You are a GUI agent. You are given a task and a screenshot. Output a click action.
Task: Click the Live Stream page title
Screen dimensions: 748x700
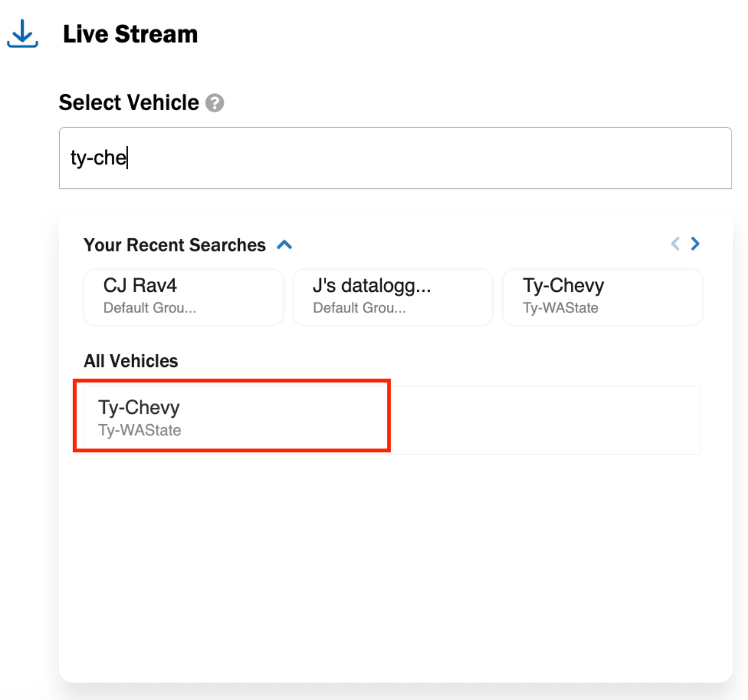click(130, 34)
